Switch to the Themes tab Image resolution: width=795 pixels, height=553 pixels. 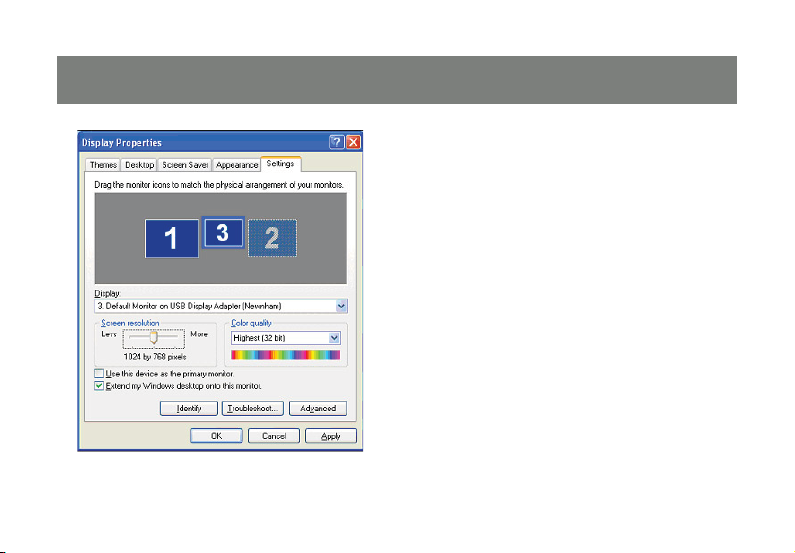point(103,165)
